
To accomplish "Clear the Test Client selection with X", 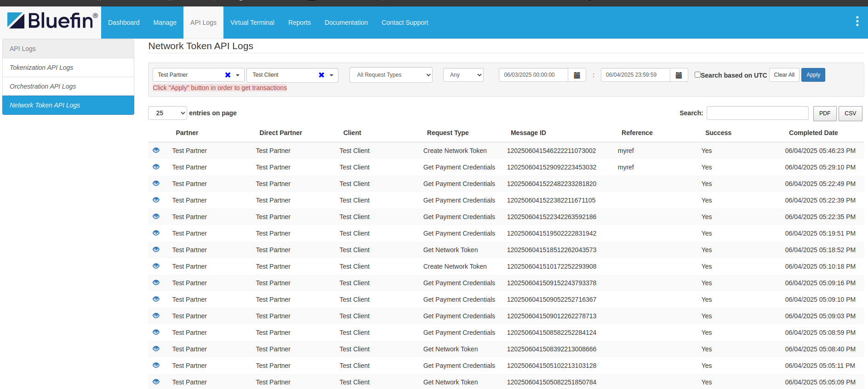I will [x=321, y=75].
